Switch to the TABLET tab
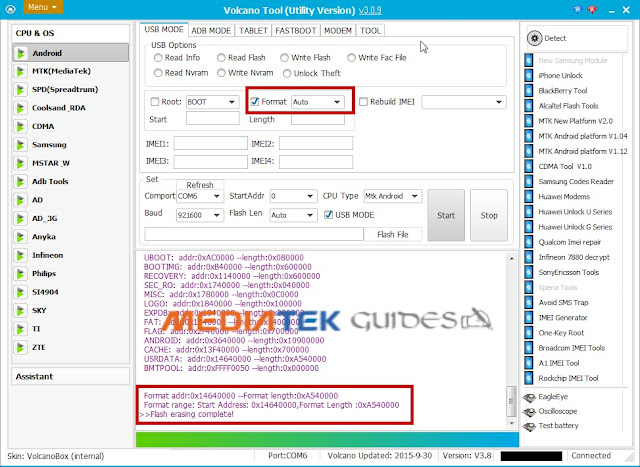Screen dimensions: 640x467 coord(253,30)
